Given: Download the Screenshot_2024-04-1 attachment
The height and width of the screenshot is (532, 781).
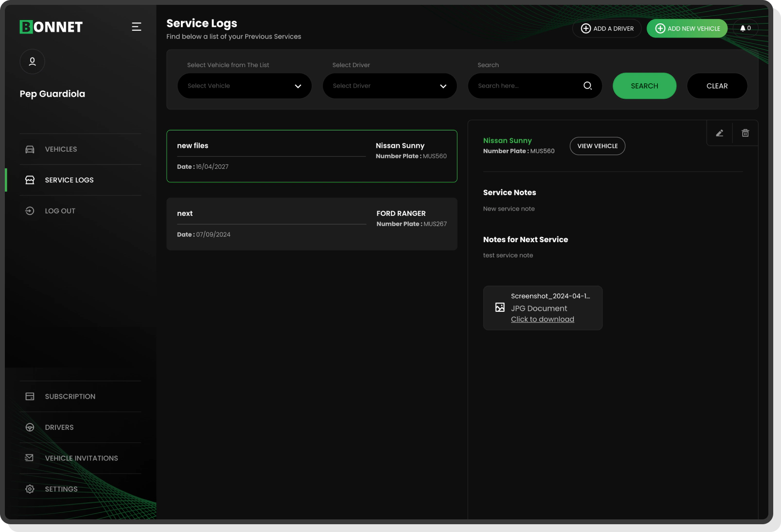Looking at the screenshot, I should (x=542, y=319).
